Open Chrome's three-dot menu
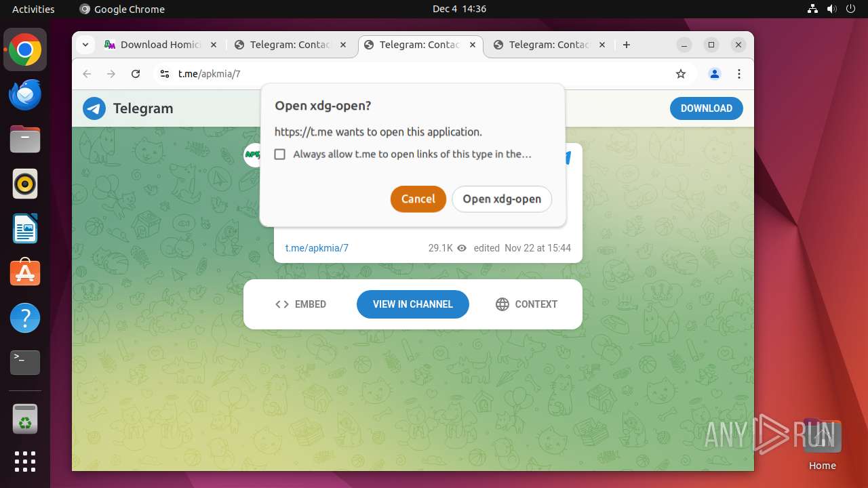The width and height of the screenshot is (868, 488). click(x=739, y=74)
